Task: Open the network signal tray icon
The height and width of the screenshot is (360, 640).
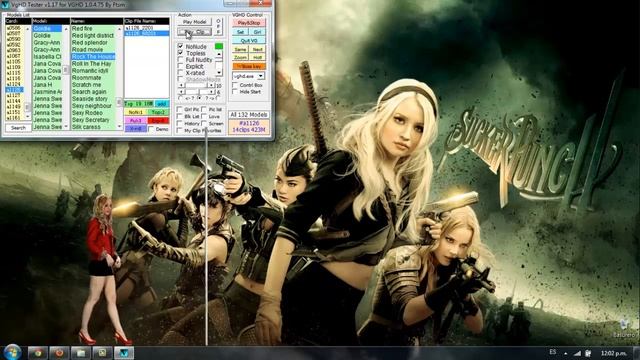Action: [x=577, y=353]
